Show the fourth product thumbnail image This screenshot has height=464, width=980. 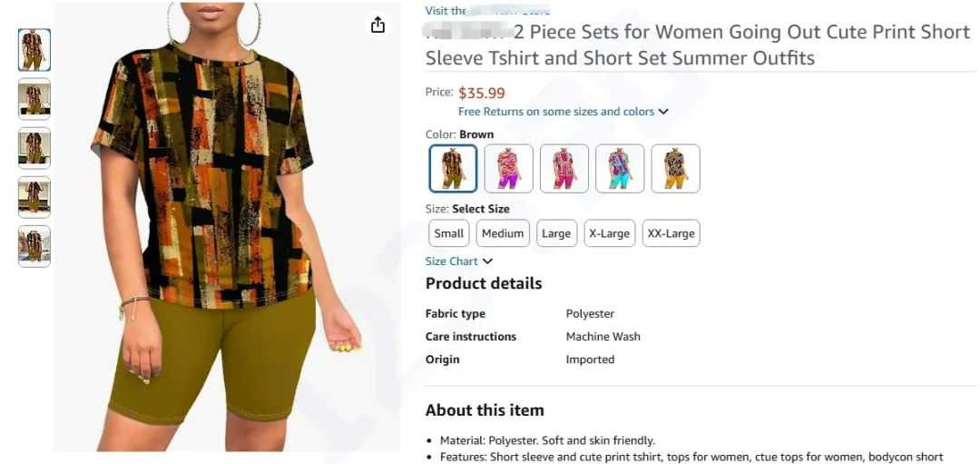34,197
